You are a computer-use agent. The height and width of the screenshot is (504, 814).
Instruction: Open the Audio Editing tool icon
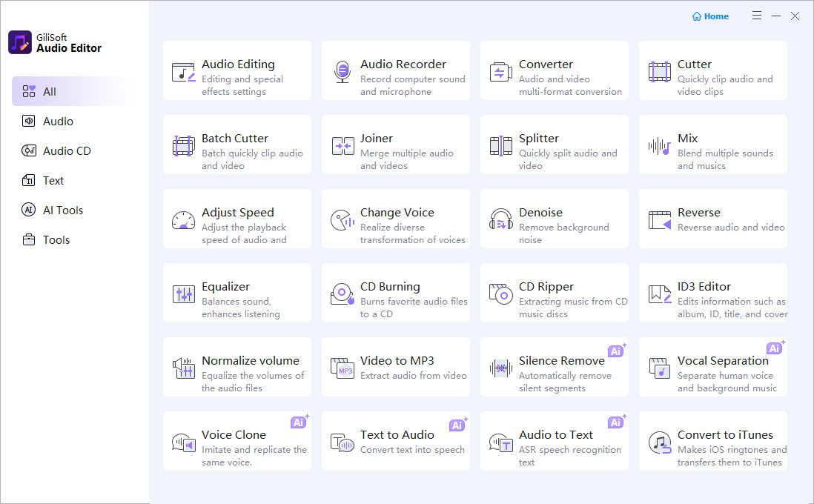[183, 72]
